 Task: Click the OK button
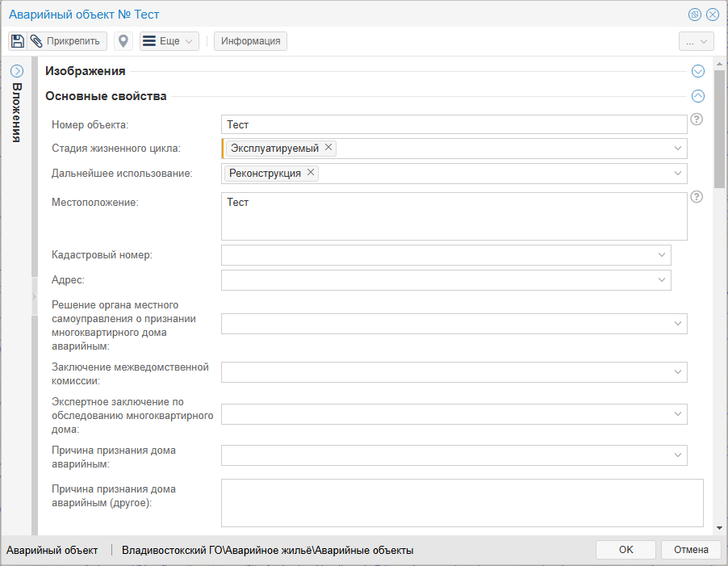tap(625, 550)
